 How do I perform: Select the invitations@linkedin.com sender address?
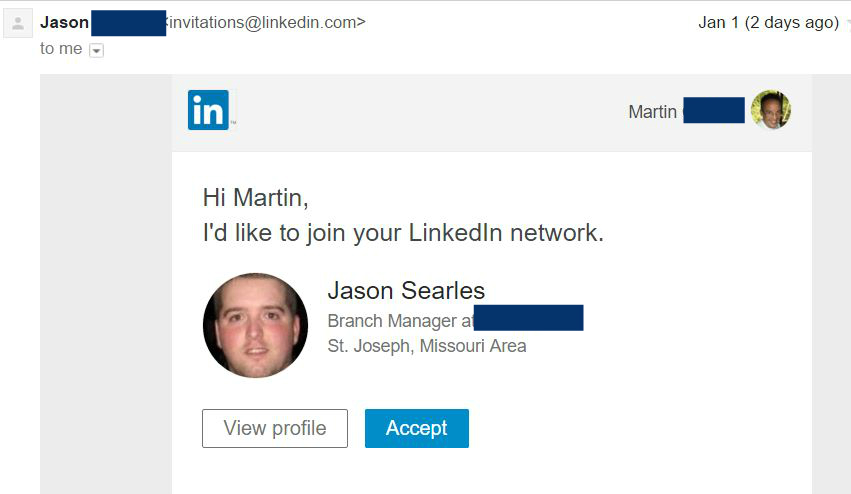click(266, 22)
